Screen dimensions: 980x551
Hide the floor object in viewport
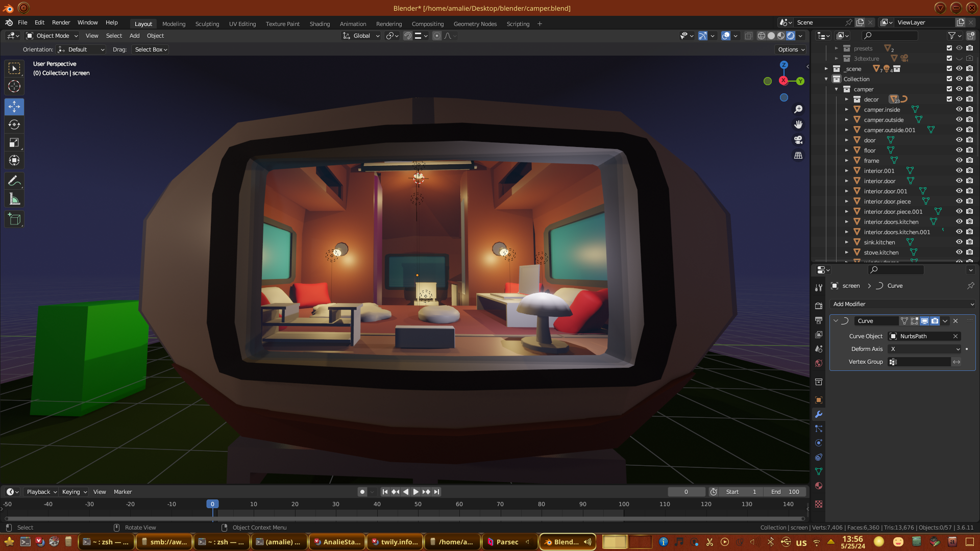coord(959,150)
